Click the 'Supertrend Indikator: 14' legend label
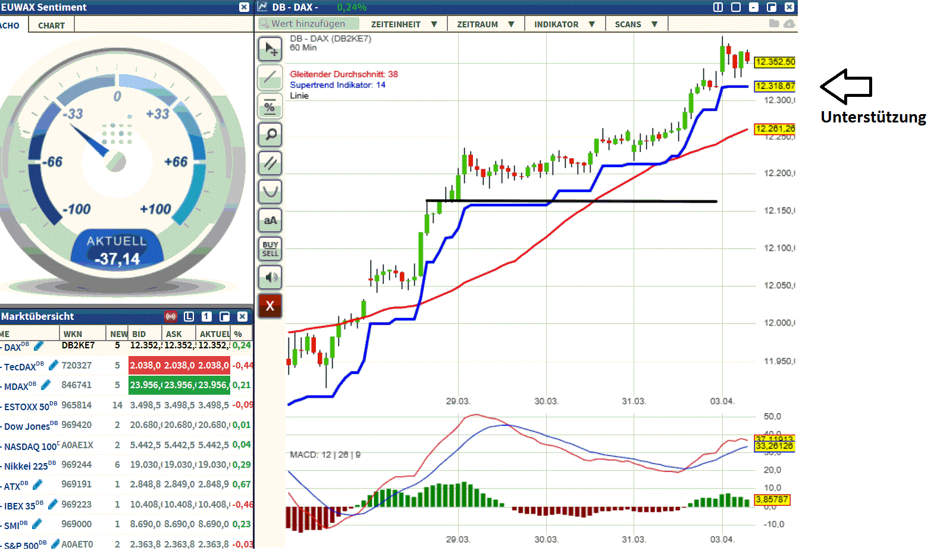The image size is (937, 560). [x=337, y=85]
